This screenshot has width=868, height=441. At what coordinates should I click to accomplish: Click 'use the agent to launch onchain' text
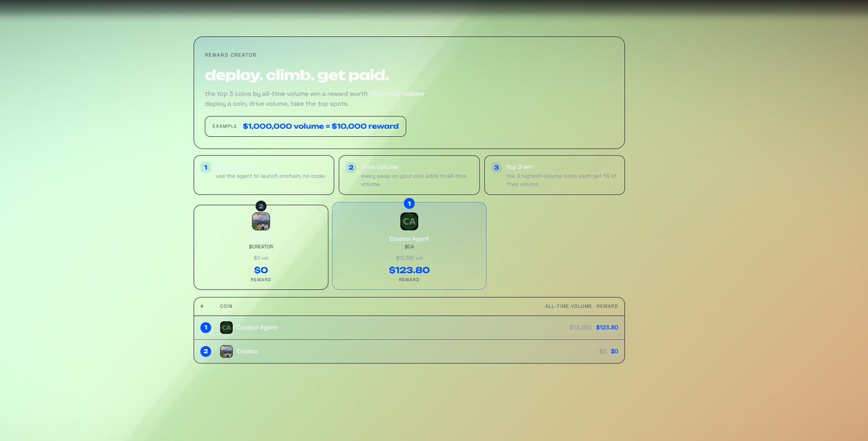click(x=271, y=176)
